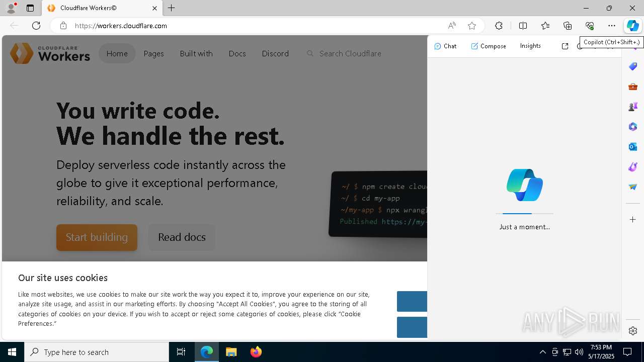644x362 pixels.
Task: Click the Read docs button
Action: pyautogui.click(x=182, y=237)
